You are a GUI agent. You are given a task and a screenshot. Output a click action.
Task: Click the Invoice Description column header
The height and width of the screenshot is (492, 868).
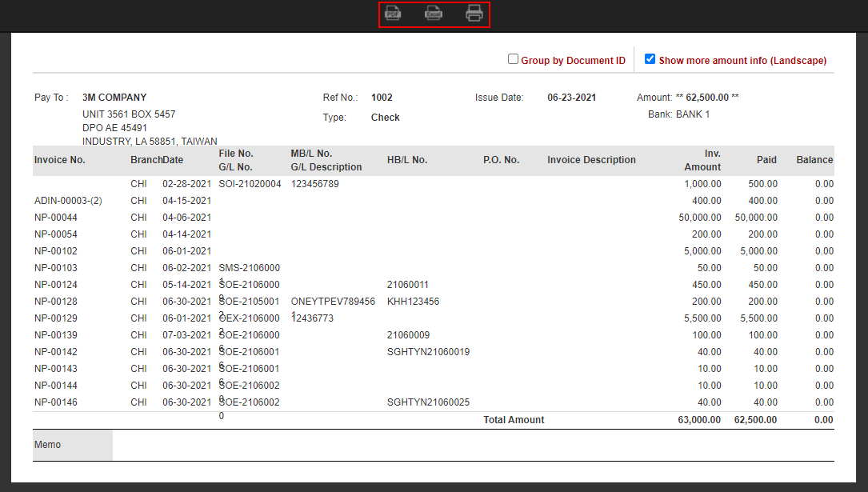coord(591,160)
